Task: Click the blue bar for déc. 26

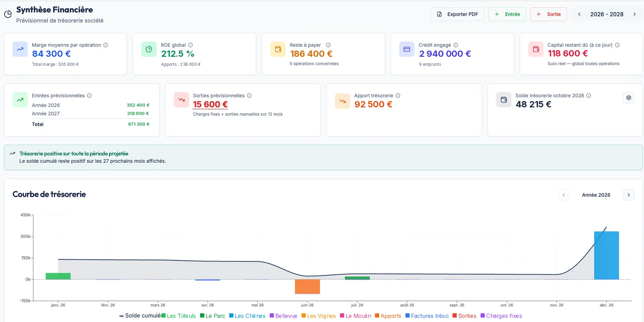Action: [x=607, y=255]
